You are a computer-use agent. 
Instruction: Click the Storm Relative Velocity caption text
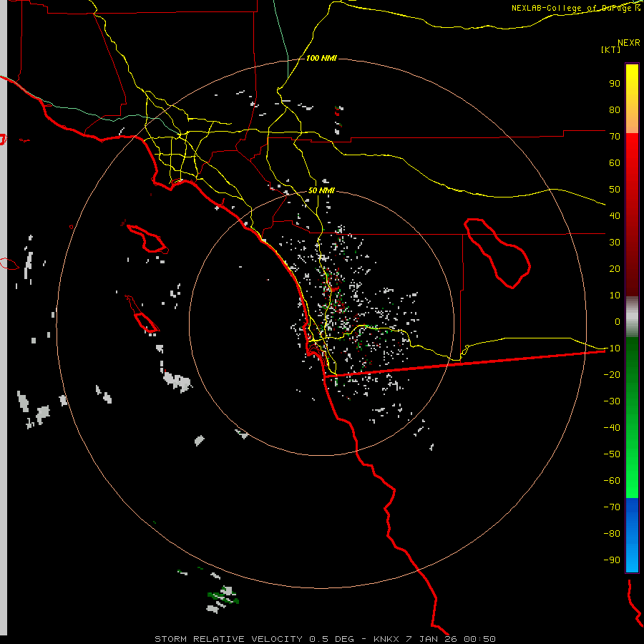(325, 639)
